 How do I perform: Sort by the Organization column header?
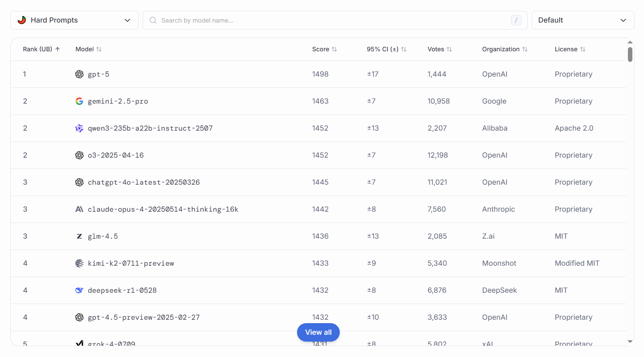click(x=505, y=49)
